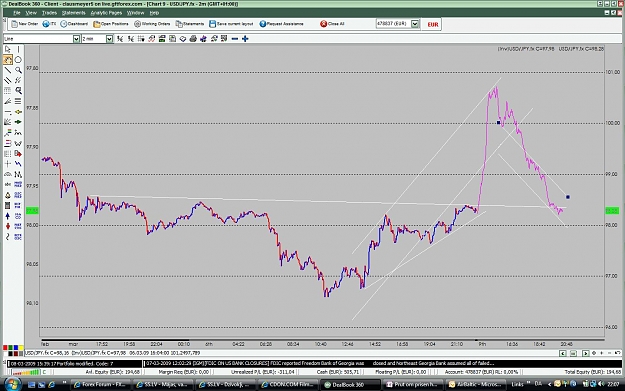Screen dimensions: 625x391
Task: Switch to AirBaltic taskbar window
Action: point(475,385)
